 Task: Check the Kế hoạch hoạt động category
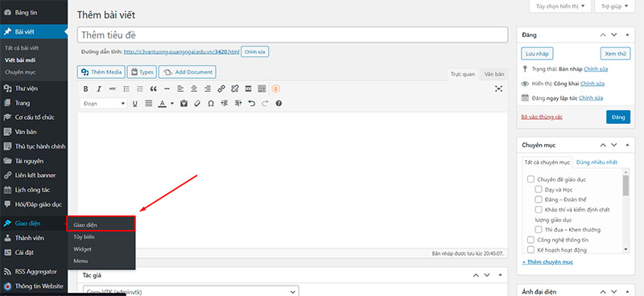pyautogui.click(x=530, y=249)
